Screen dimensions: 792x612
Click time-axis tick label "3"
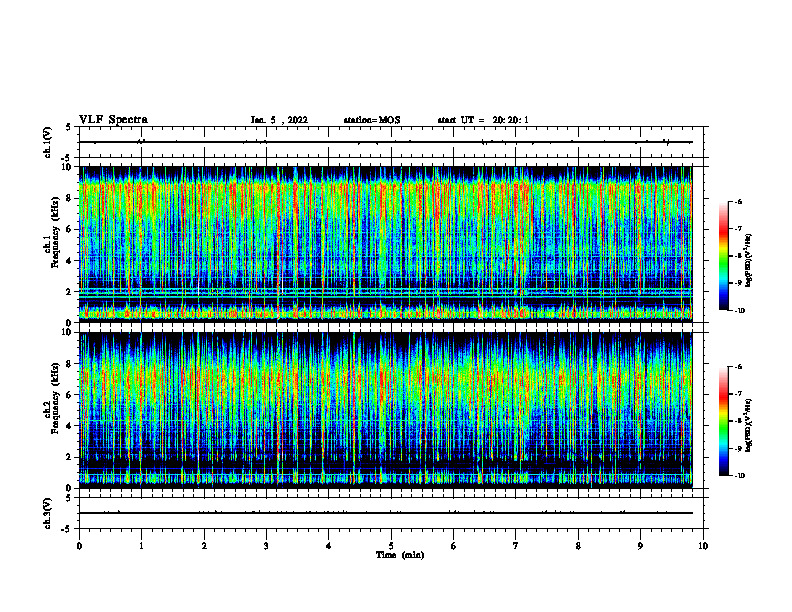click(266, 546)
